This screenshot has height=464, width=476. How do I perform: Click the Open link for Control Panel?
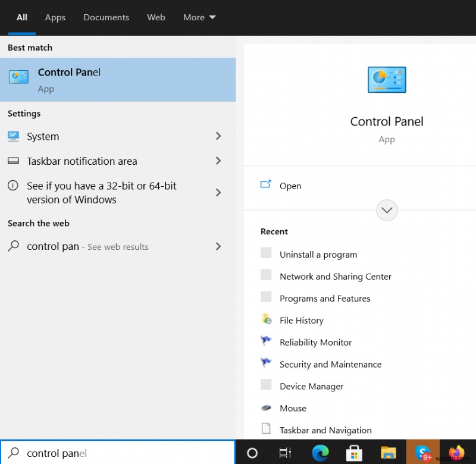pos(290,186)
